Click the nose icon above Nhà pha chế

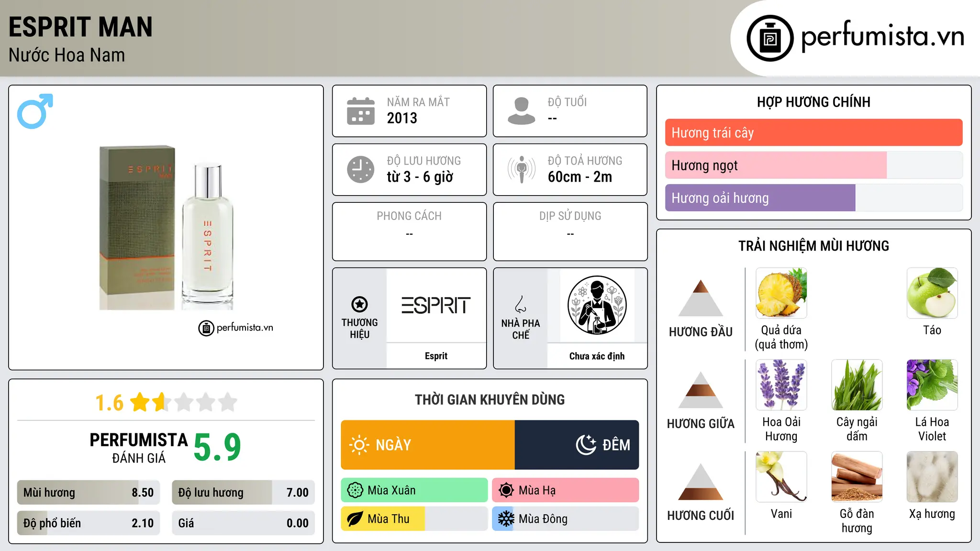pos(521,304)
